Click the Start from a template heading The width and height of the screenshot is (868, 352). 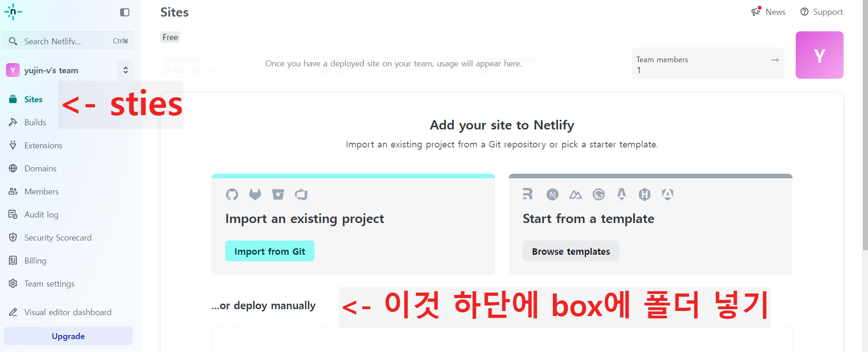tap(588, 219)
